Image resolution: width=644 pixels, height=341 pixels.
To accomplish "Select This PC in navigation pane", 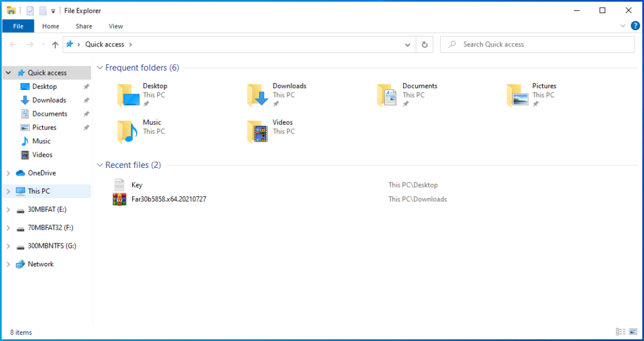I will click(38, 191).
